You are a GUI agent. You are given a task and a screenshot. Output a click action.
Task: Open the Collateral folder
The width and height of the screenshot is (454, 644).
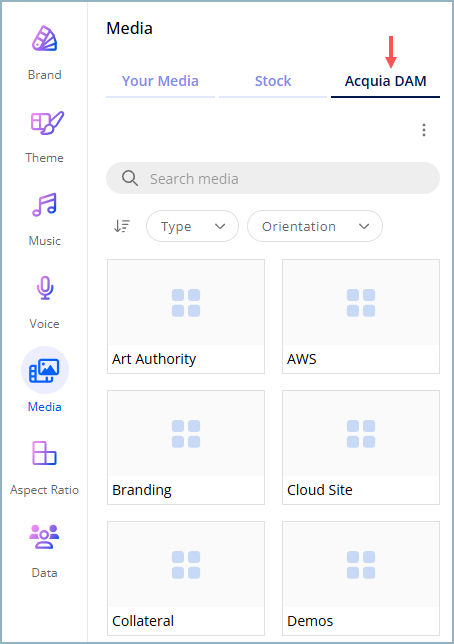[x=186, y=578]
